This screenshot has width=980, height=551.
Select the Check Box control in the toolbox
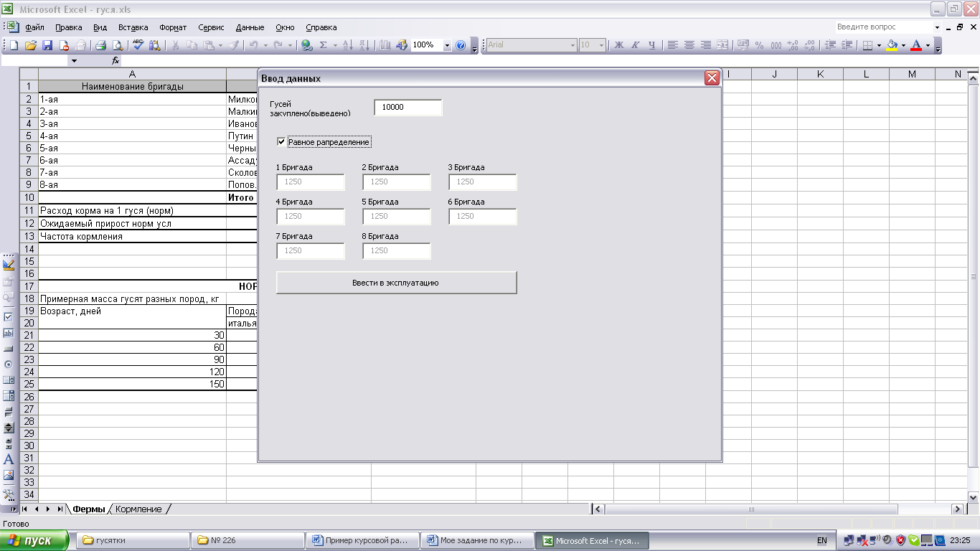pyautogui.click(x=9, y=316)
